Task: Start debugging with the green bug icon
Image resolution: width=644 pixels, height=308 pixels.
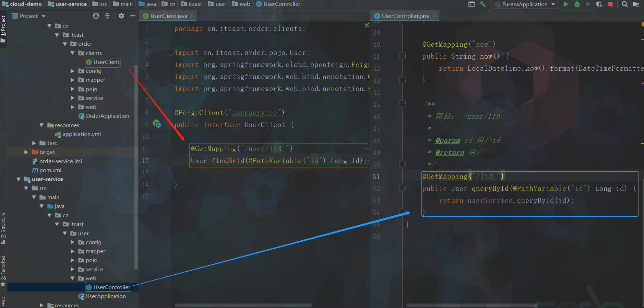Action: click(577, 4)
